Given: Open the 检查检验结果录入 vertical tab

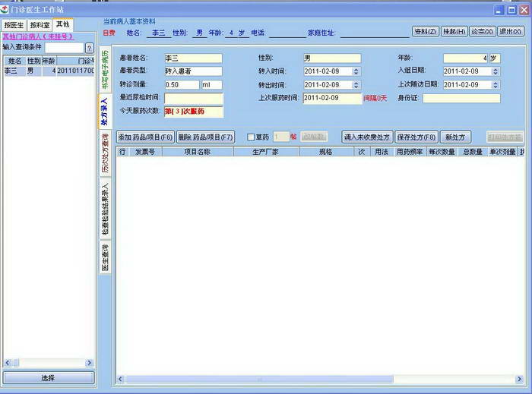Looking at the screenshot, I should coord(105,209).
